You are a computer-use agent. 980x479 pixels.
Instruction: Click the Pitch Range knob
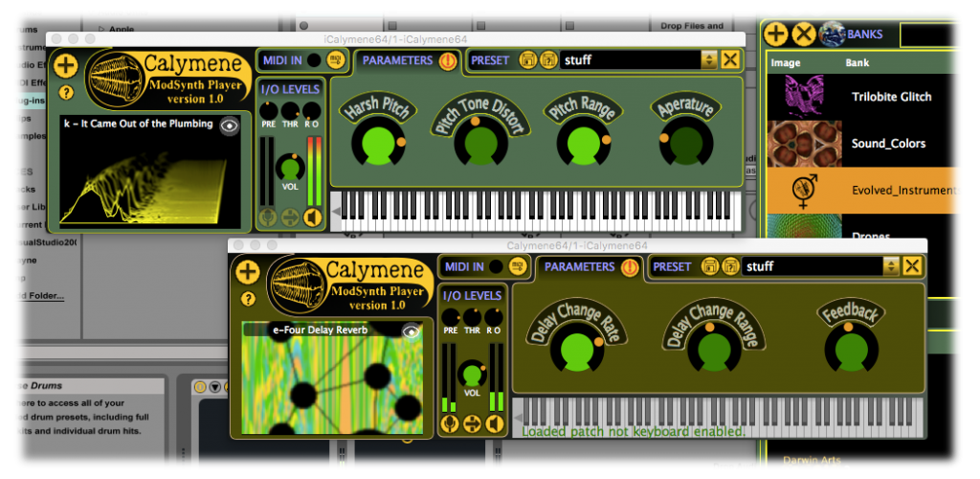tap(584, 142)
